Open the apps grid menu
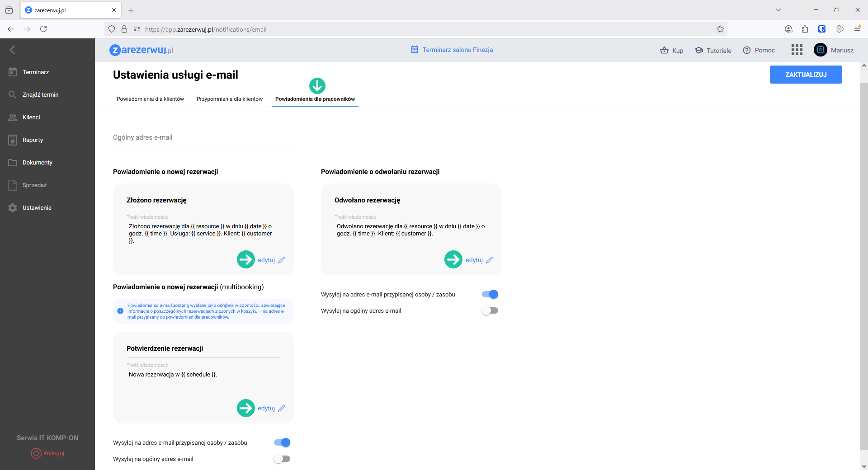Screen dimensions: 868x470 (x=797, y=50)
